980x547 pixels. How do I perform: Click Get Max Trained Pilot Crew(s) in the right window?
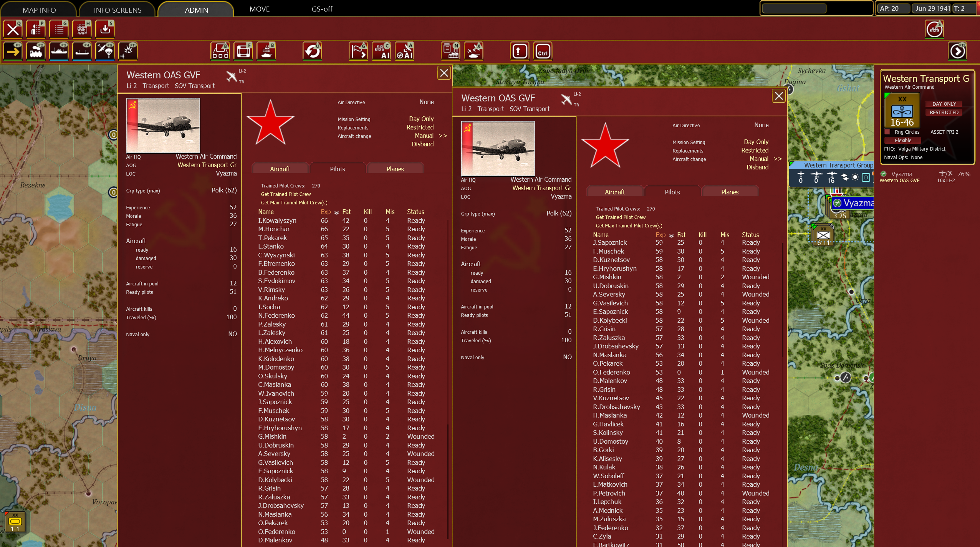coord(629,225)
